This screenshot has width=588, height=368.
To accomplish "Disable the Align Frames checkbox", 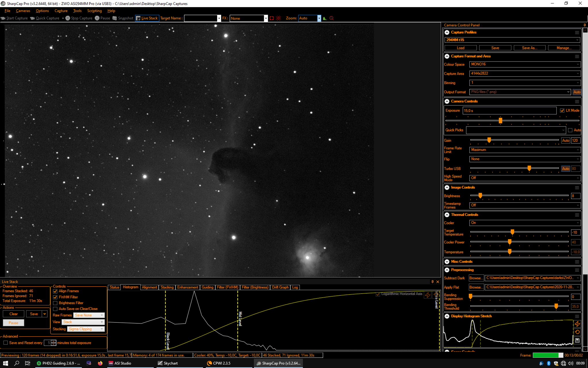I will [55, 291].
